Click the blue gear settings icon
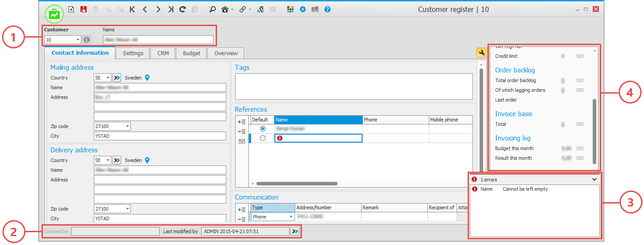Viewport: 644px width, 245px height. (x=303, y=9)
